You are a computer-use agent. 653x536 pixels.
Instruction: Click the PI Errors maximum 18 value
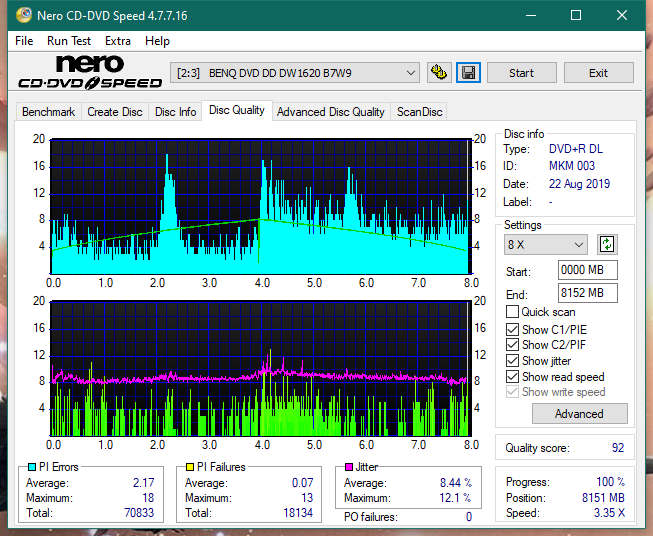point(148,497)
